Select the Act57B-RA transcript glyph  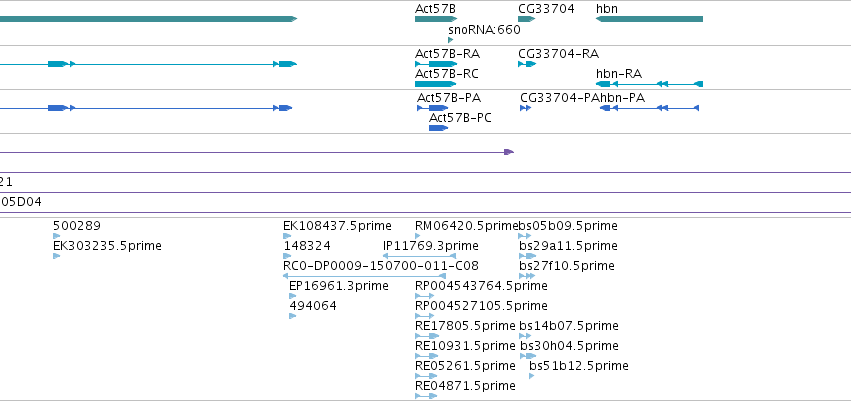[x=436, y=64]
